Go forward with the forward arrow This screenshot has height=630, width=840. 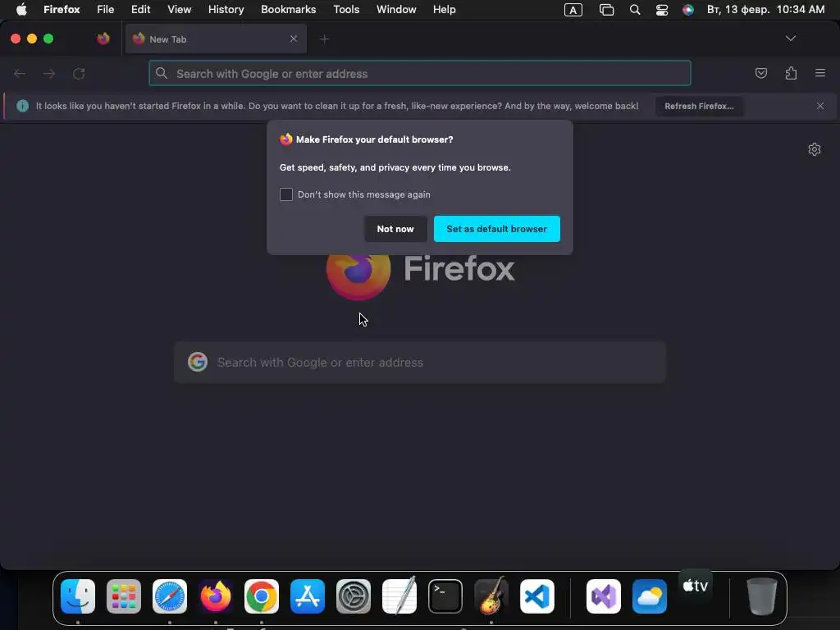[x=49, y=74]
